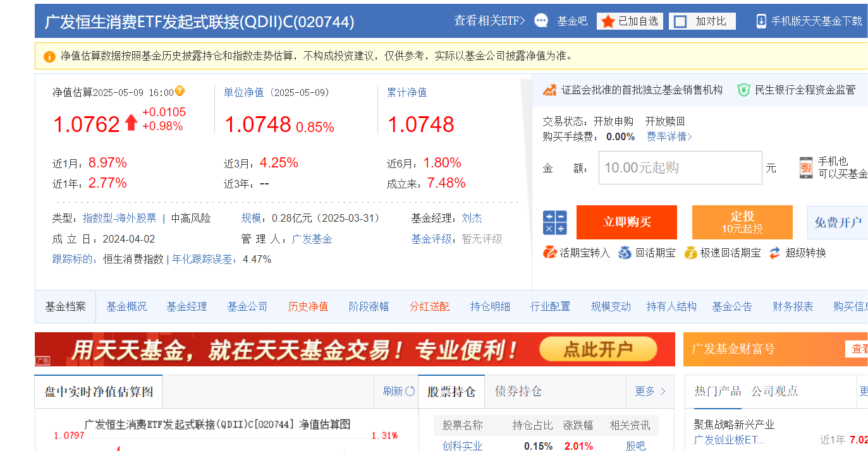
Task: Click the green shield 民生银行 icon
Action: (743, 90)
